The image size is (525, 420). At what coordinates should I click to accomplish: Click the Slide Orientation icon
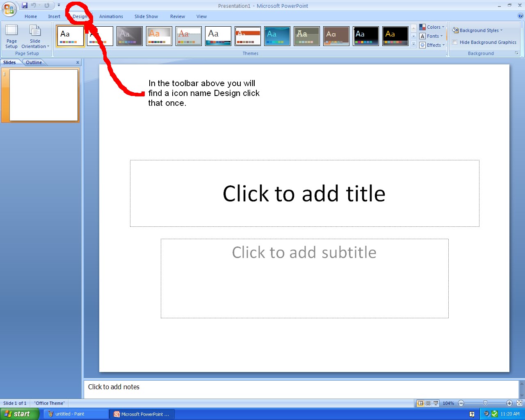pyautogui.click(x=36, y=37)
